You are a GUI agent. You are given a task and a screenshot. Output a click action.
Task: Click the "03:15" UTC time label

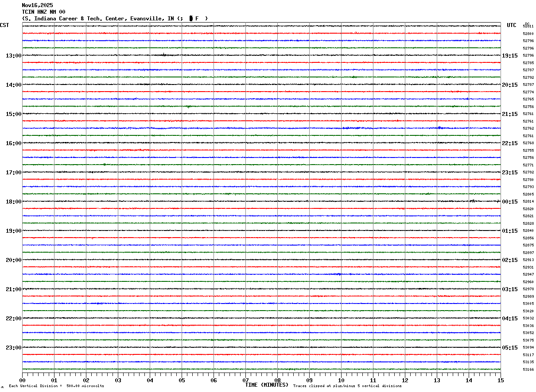[x=510, y=289]
